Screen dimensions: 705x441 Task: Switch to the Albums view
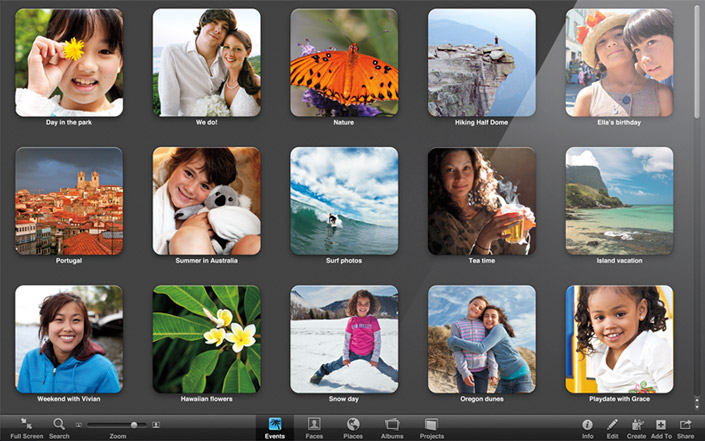(392, 428)
